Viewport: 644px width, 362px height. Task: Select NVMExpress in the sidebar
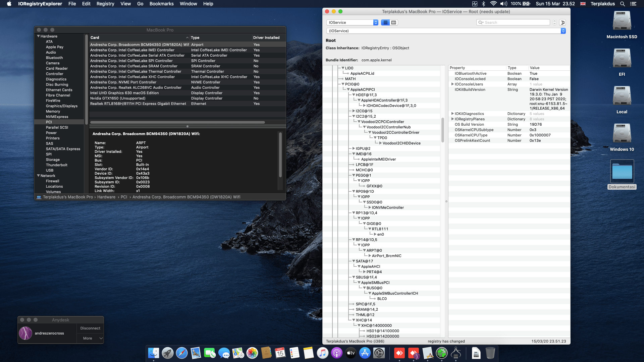57,117
